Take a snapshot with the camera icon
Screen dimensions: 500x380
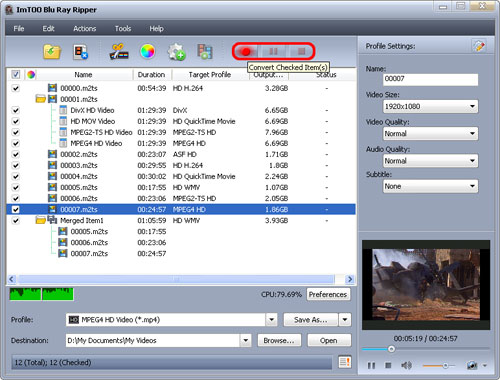(x=472, y=366)
